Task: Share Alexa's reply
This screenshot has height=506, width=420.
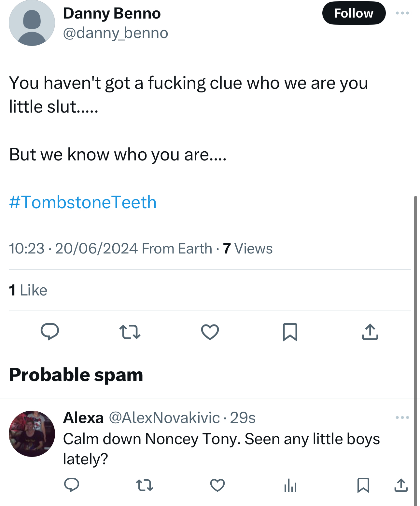Action: [401, 485]
